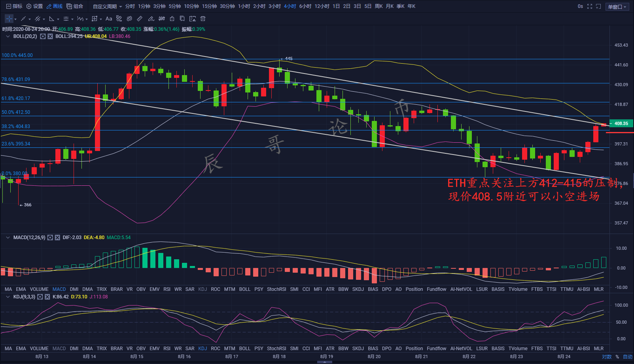
Task: Select the trend line drawing tool
Action: (23, 19)
